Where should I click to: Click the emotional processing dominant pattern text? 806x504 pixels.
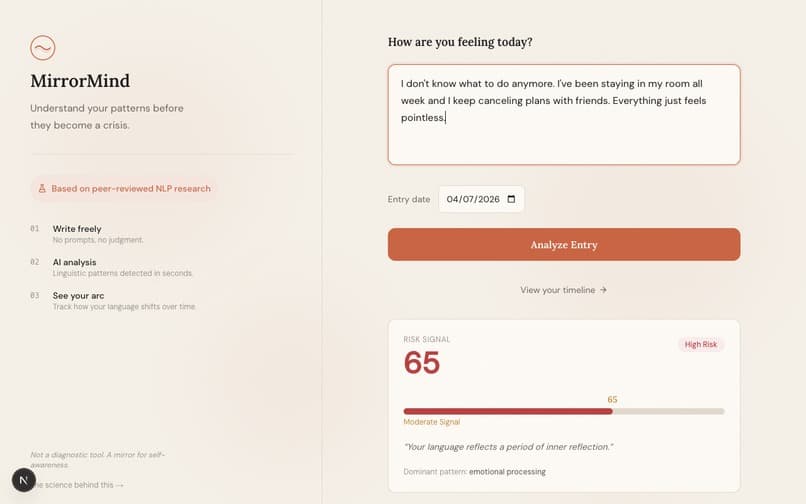(507, 472)
